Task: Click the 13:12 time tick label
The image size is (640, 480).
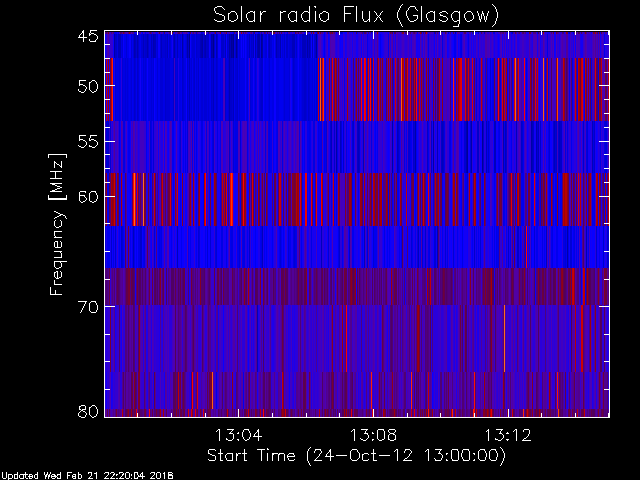Action: (x=508, y=435)
